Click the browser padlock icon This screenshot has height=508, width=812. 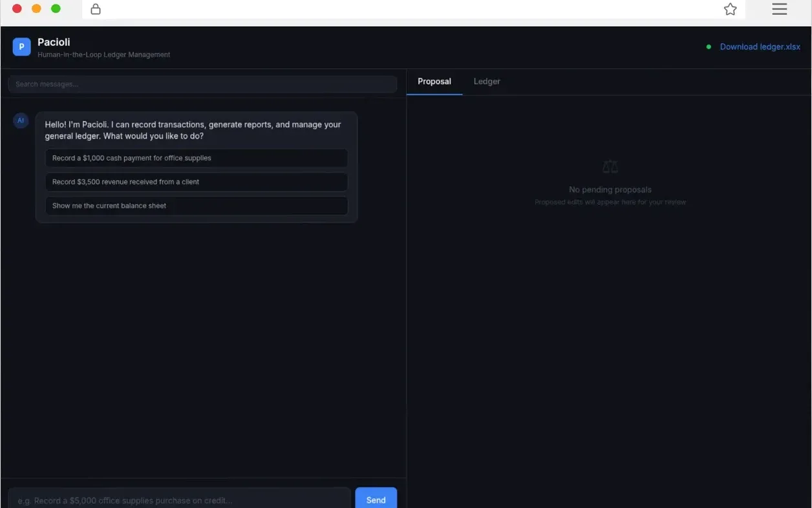[96, 9]
